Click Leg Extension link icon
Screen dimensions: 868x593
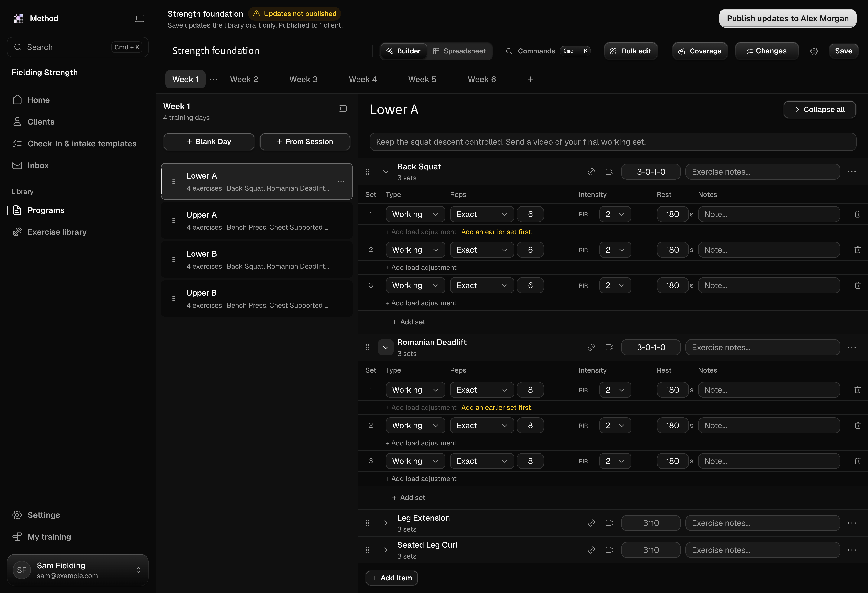pos(591,523)
